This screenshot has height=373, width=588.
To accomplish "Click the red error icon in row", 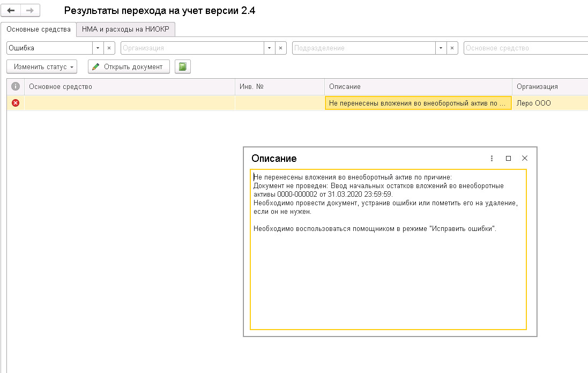I will tap(16, 103).
